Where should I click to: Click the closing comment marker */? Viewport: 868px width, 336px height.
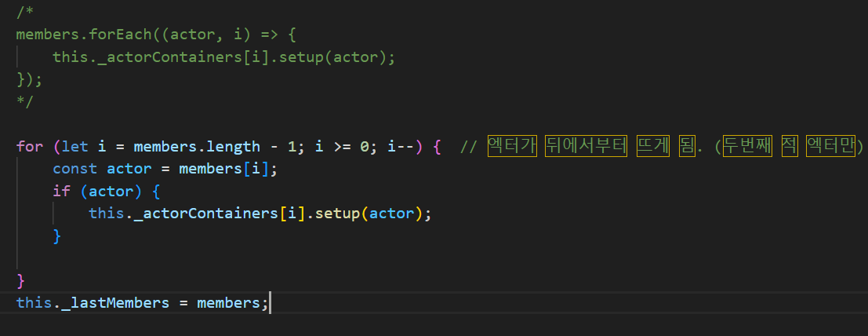(x=25, y=101)
